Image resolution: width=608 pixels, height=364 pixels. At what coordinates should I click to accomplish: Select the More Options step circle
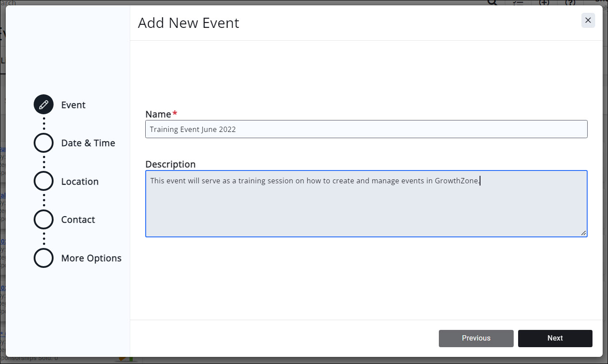(x=43, y=258)
